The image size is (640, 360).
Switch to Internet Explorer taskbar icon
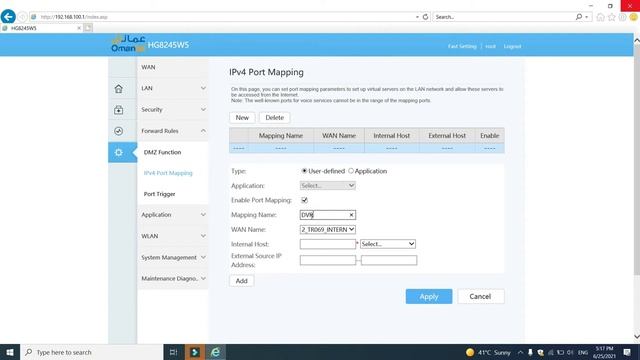(215, 352)
